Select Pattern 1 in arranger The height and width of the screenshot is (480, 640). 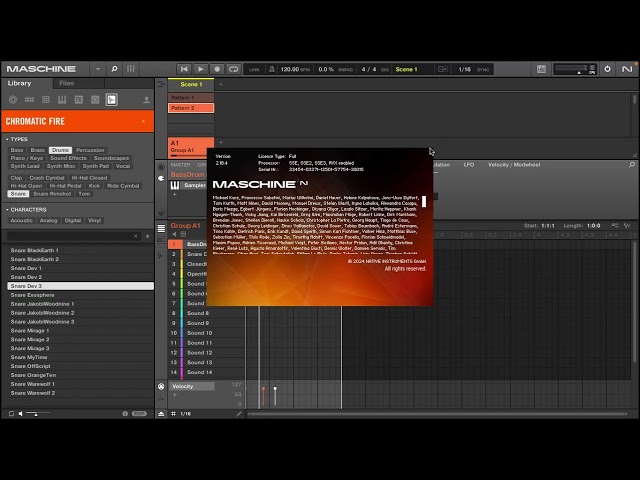point(191,98)
